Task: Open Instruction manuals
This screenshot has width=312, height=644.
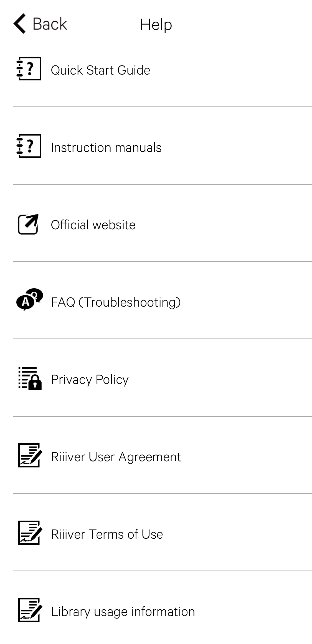Action: click(x=106, y=147)
